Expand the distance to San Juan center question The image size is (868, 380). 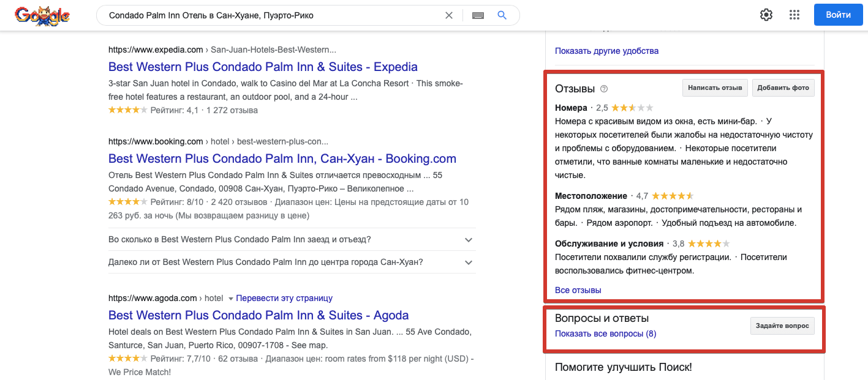292,262
